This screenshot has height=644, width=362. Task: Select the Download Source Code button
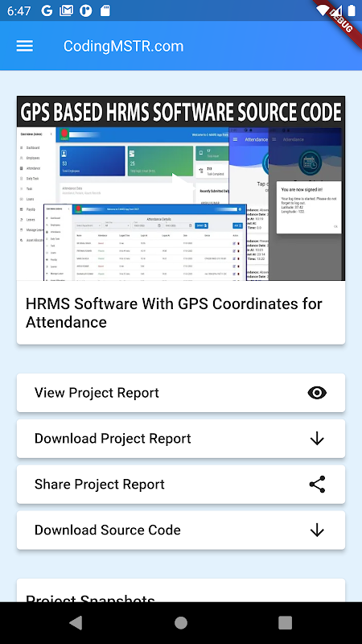[x=180, y=530]
